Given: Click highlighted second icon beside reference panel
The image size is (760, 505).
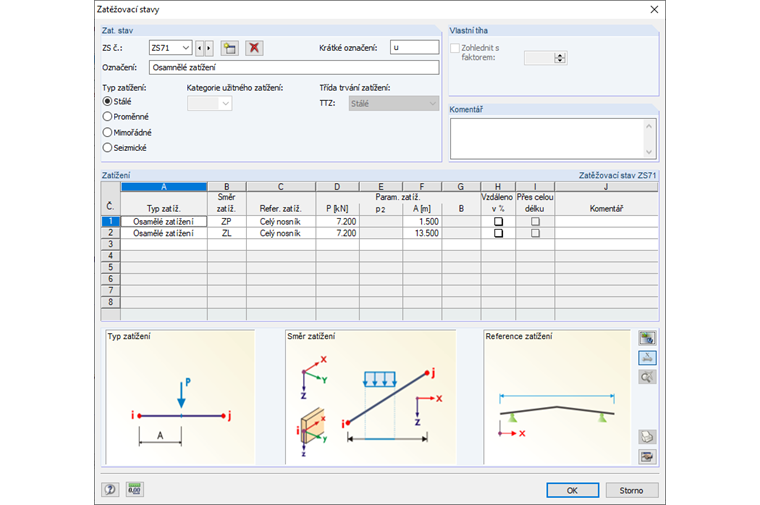Looking at the screenshot, I should (x=647, y=358).
